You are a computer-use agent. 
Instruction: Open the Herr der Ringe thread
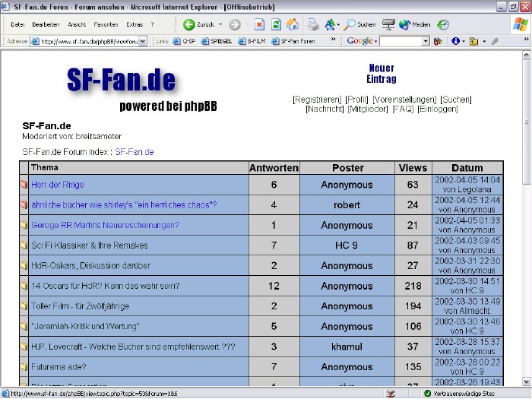[x=58, y=185]
